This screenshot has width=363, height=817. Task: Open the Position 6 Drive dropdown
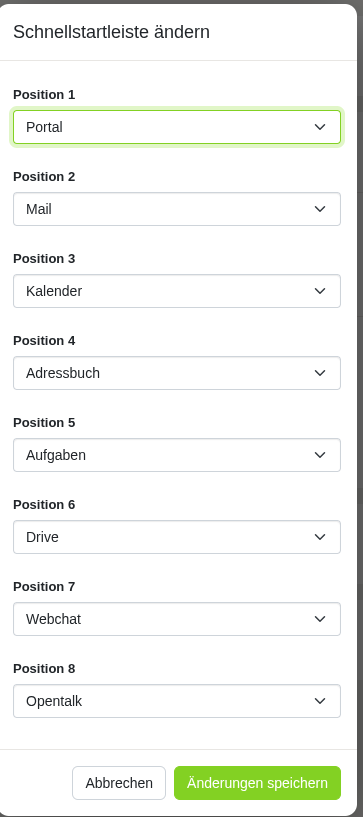(x=177, y=537)
